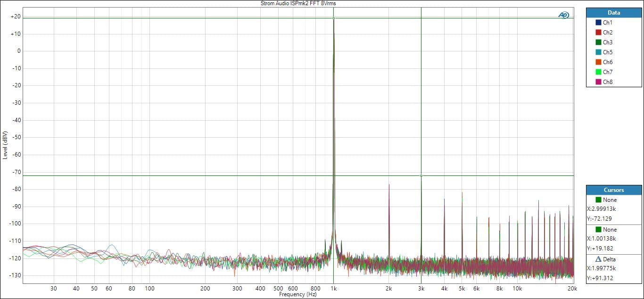644x299 pixels.
Task: Click the light green Ch7 color swatch
Action: [x=598, y=72]
